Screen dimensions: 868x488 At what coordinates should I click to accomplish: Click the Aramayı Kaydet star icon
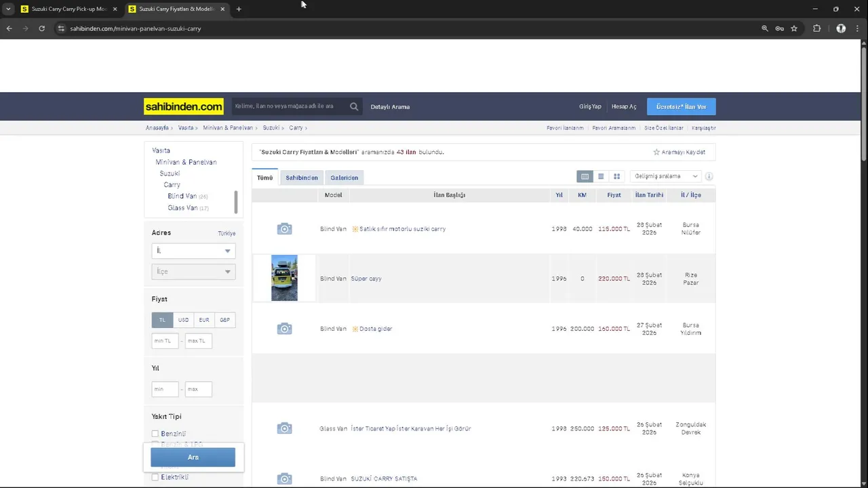[x=656, y=152]
